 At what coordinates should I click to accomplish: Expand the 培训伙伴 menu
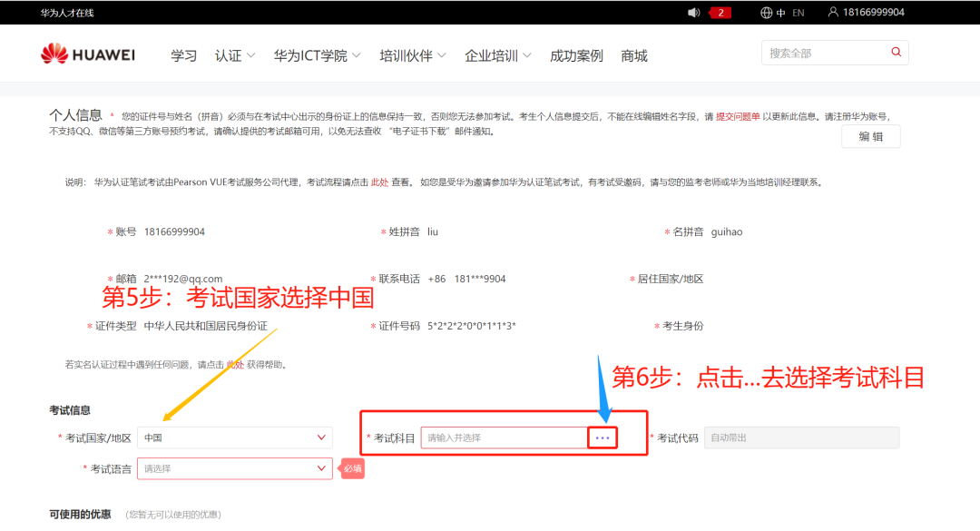tap(413, 55)
